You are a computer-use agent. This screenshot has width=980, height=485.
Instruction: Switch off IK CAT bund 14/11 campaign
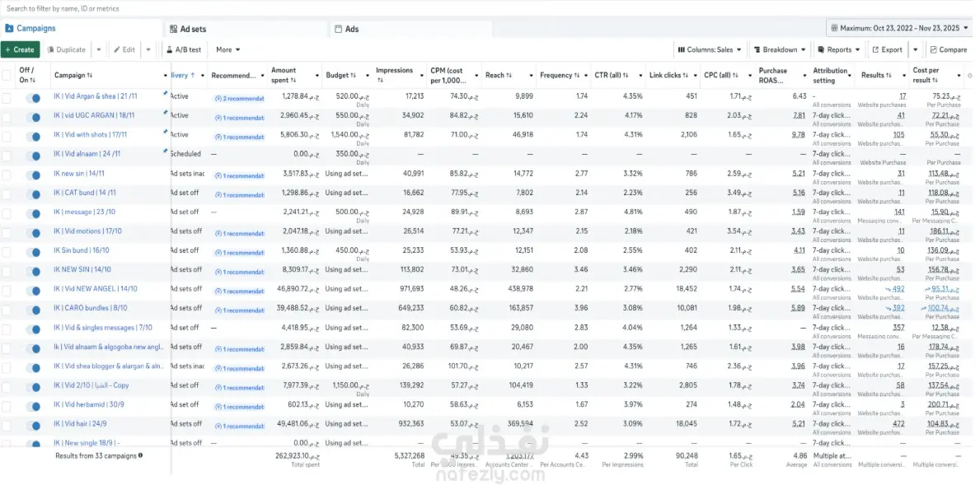pos(32,195)
